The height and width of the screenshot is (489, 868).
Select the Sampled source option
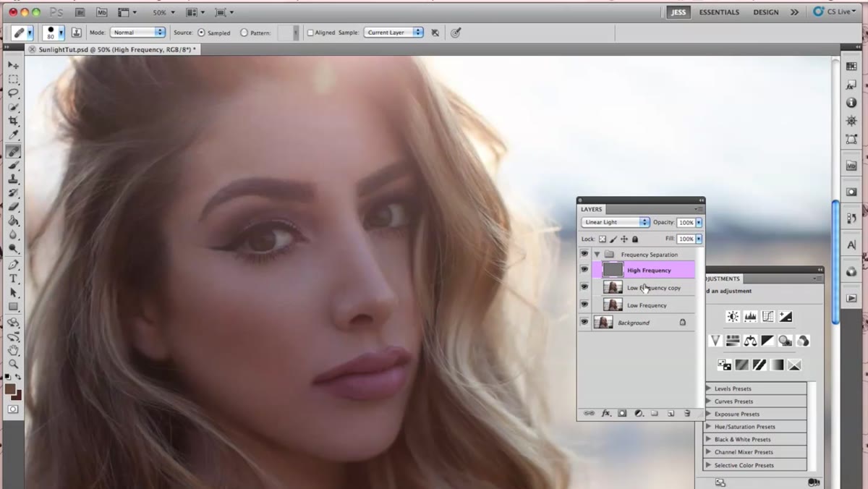pyautogui.click(x=201, y=33)
